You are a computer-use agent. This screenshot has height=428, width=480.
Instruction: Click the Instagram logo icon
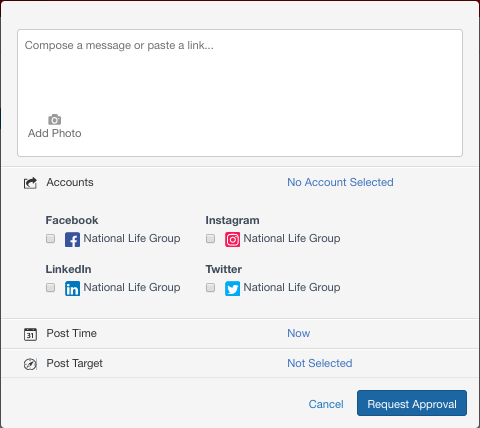click(232, 240)
